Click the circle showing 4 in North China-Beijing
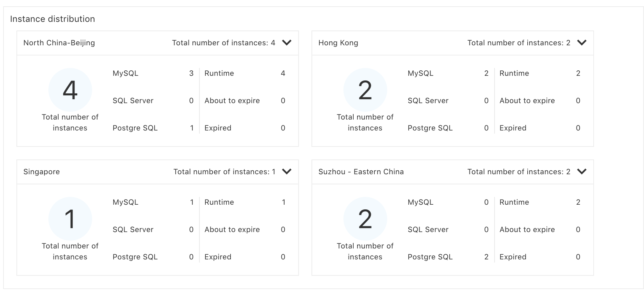Viewport: 644px width, 293px height. point(70,90)
